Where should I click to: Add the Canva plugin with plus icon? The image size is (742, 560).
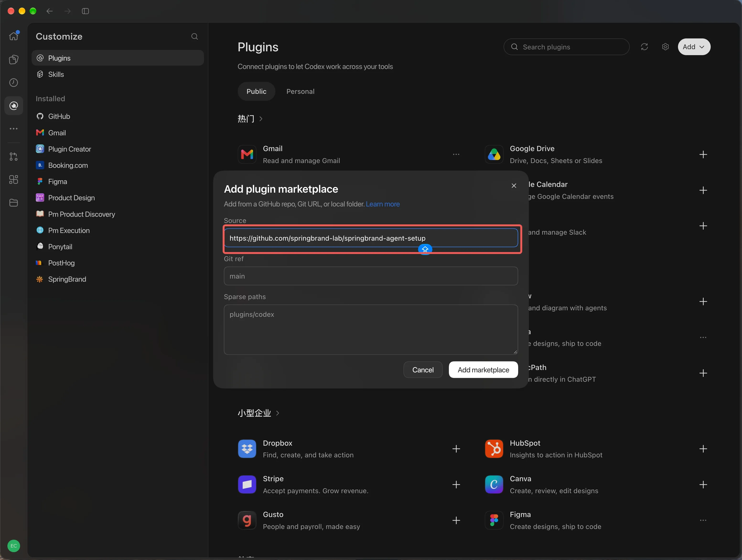pos(703,485)
